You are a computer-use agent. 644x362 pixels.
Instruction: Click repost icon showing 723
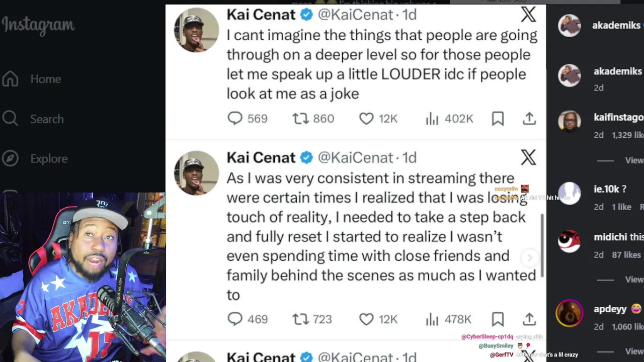coord(300,319)
